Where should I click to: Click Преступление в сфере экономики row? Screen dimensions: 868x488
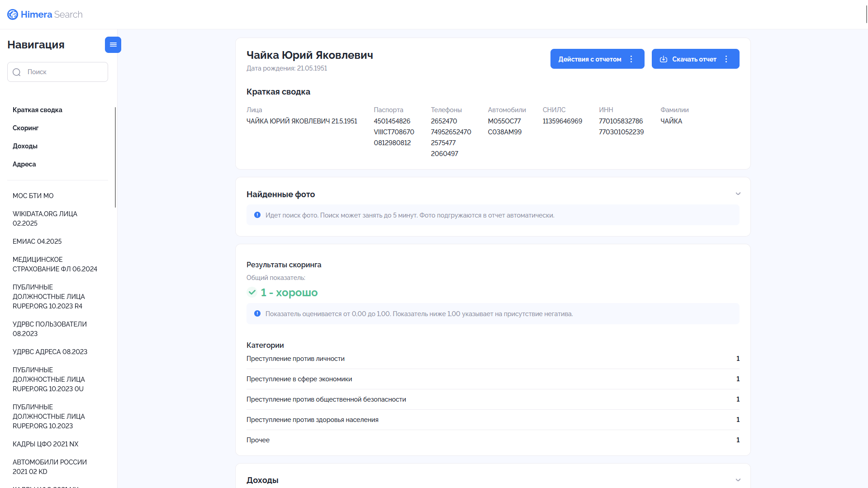point(493,379)
